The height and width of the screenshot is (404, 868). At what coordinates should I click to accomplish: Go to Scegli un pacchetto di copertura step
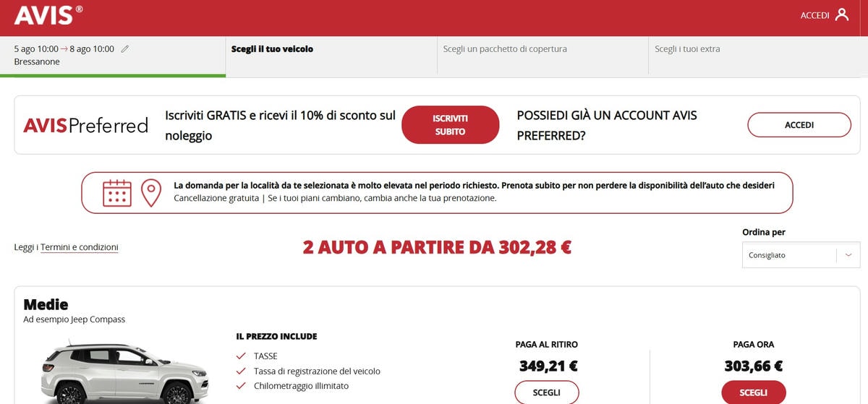coord(505,49)
